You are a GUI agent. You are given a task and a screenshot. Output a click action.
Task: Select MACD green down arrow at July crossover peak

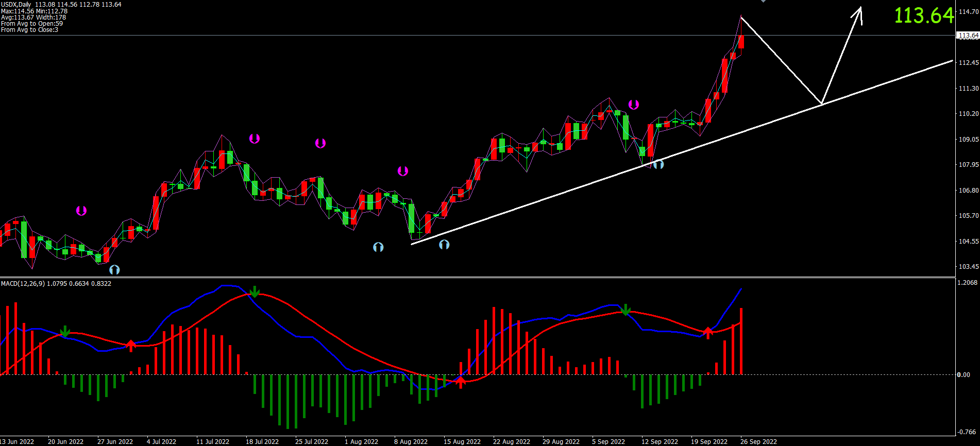tap(255, 292)
